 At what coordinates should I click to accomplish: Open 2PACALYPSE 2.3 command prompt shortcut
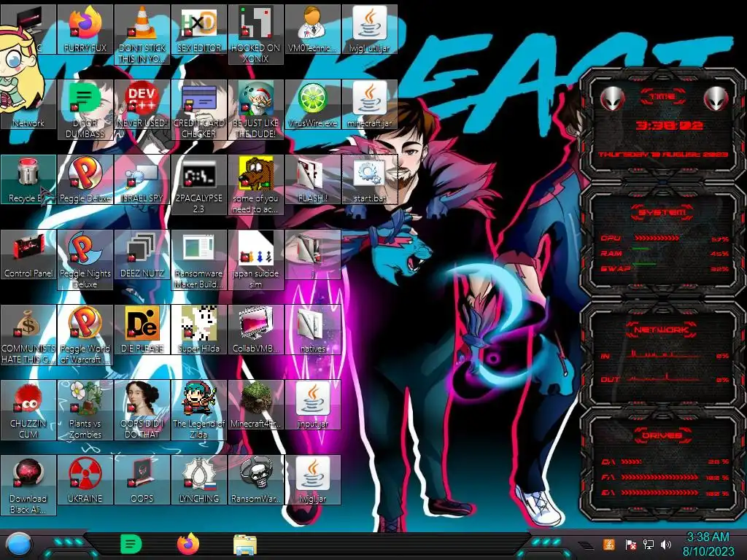(x=199, y=185)
